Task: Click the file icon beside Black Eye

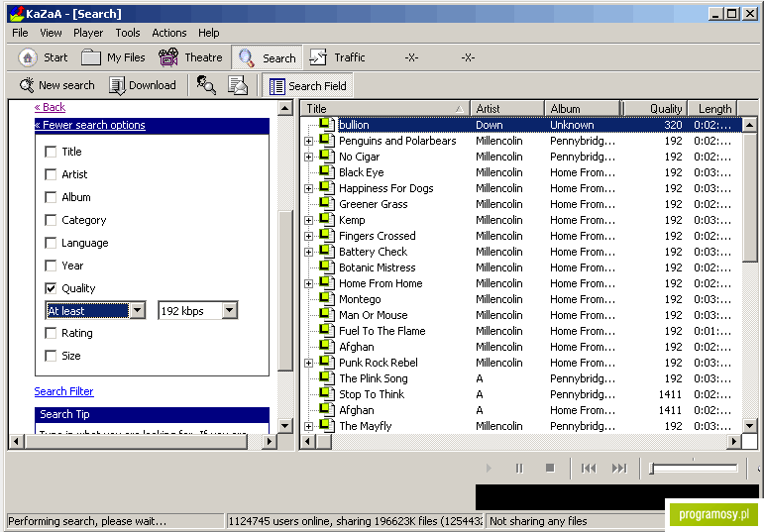Action: click(327, 172)
